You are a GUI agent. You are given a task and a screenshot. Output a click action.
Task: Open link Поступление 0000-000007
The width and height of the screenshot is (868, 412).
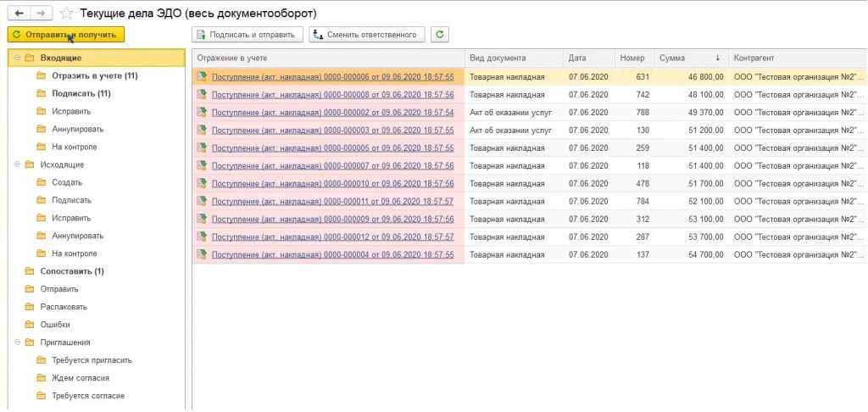click(332, 165)
